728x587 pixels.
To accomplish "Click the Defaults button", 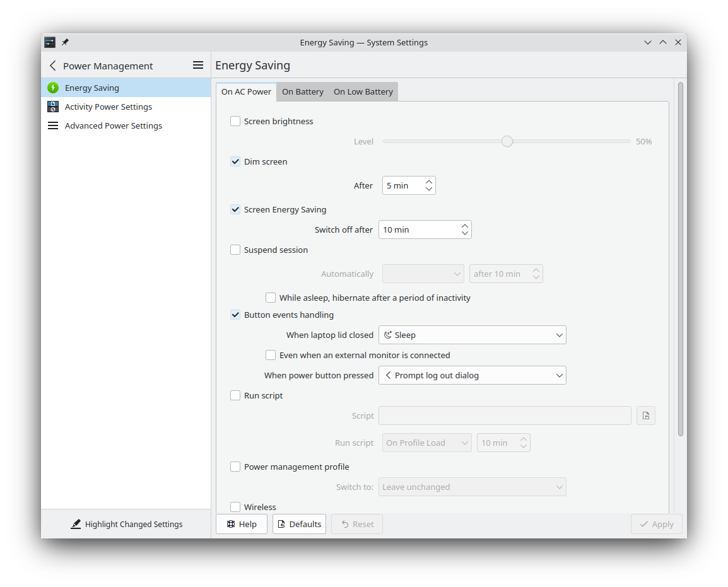I will [x=300, y=525].
